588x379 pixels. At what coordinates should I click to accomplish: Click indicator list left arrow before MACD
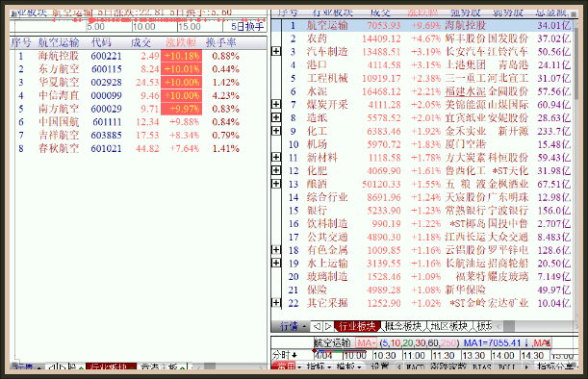pyautogui.click(x=398, y=366)
